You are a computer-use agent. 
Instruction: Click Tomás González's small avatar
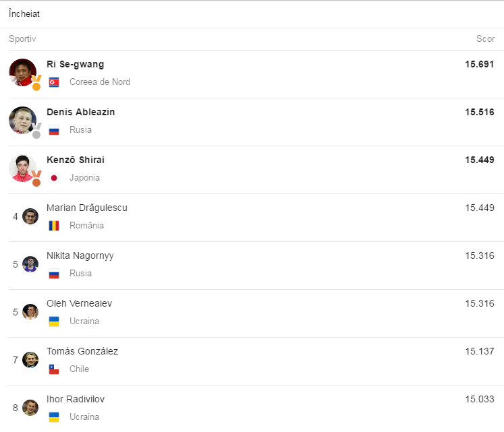[30, 360]
